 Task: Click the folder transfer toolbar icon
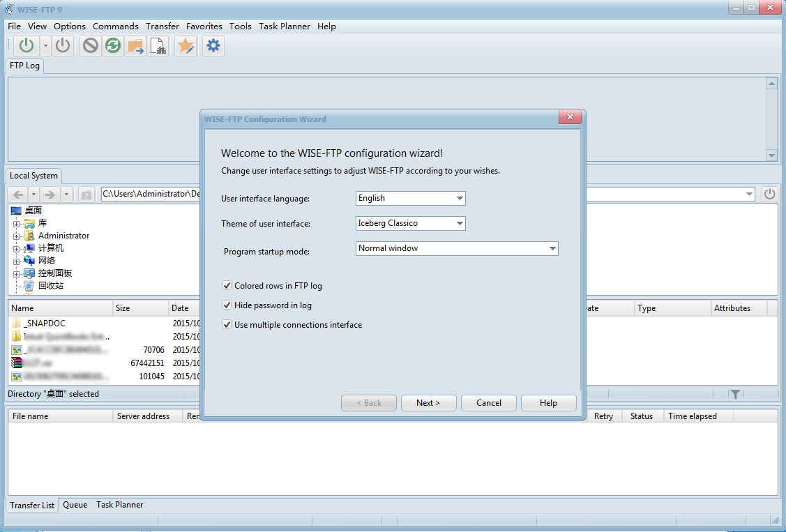[135, 46]
